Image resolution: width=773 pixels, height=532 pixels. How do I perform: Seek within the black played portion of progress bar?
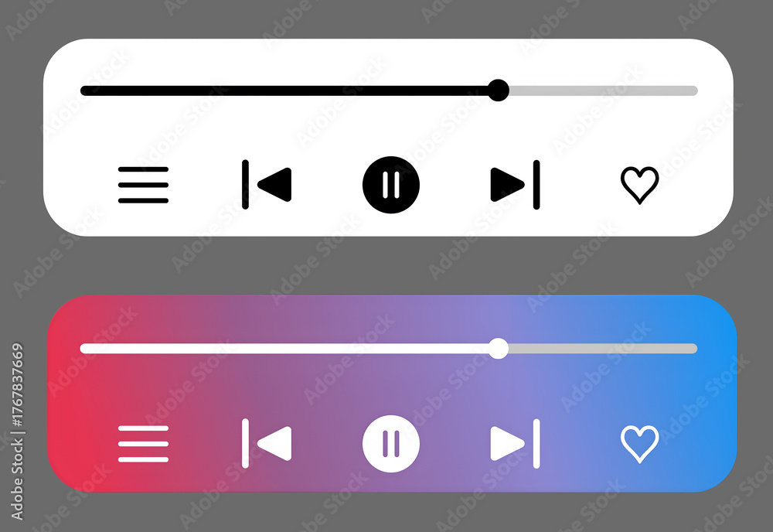(284, 90)
